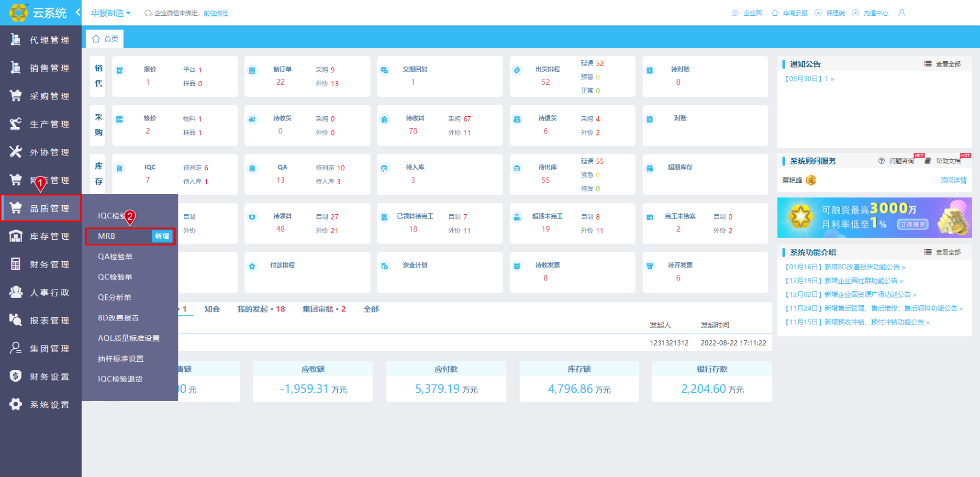
Task: Follow the 前往绑定 link
Action: (x=216, y=13)
